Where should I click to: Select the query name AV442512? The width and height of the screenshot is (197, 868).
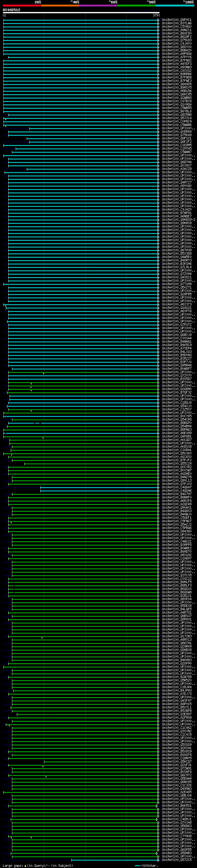pos(11,10)
